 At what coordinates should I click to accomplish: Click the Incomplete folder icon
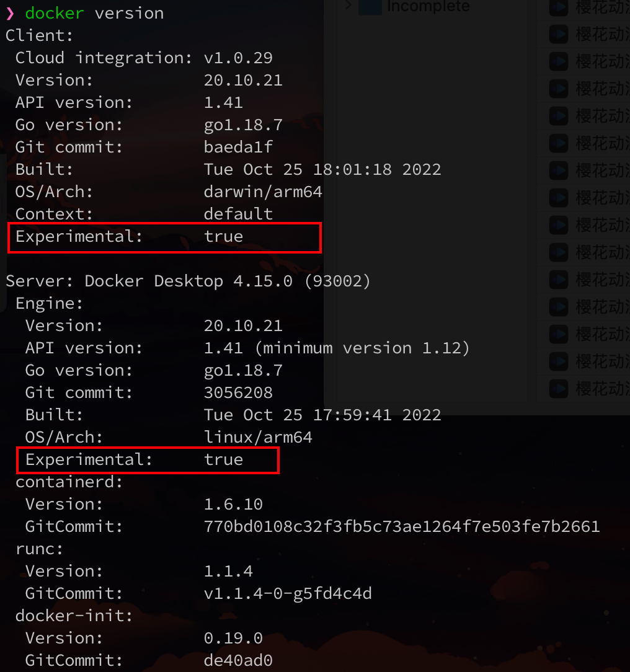tap(370, 7)
